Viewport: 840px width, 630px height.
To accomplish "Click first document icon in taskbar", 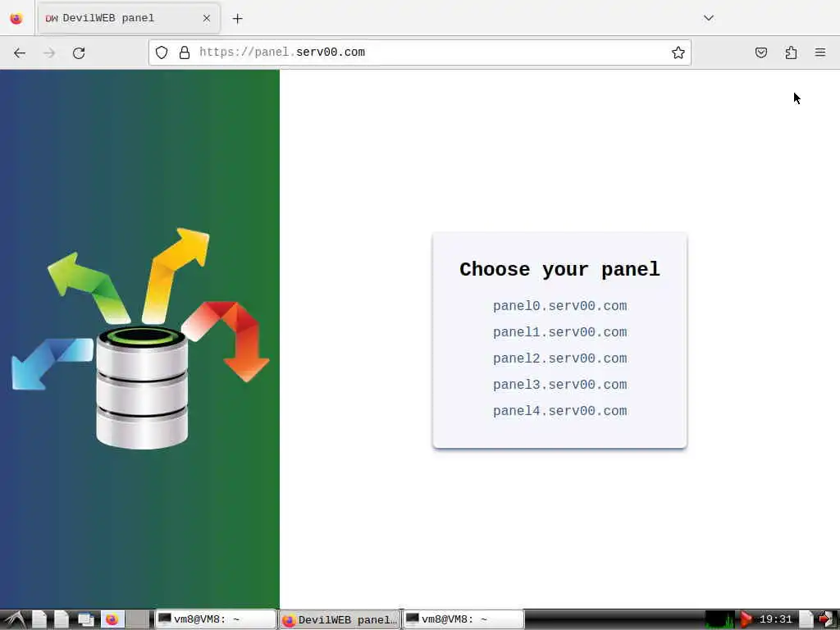I will [39, 620].
